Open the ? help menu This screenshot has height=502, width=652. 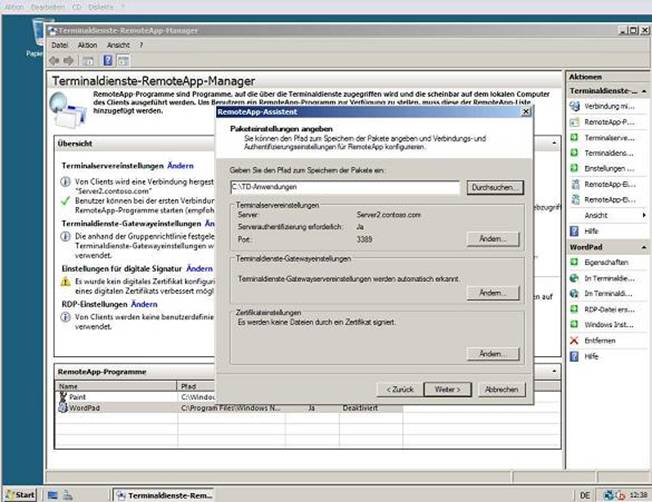[141, 45]
